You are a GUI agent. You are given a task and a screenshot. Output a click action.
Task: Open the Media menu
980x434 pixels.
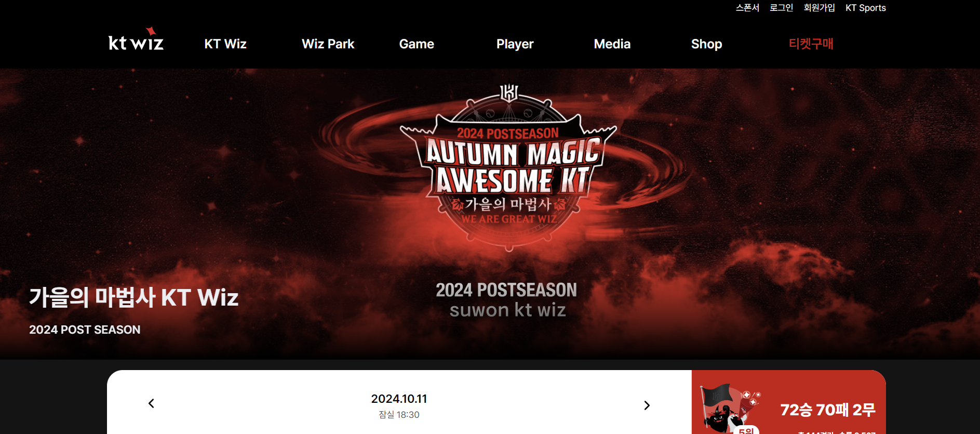click(612, 44)
